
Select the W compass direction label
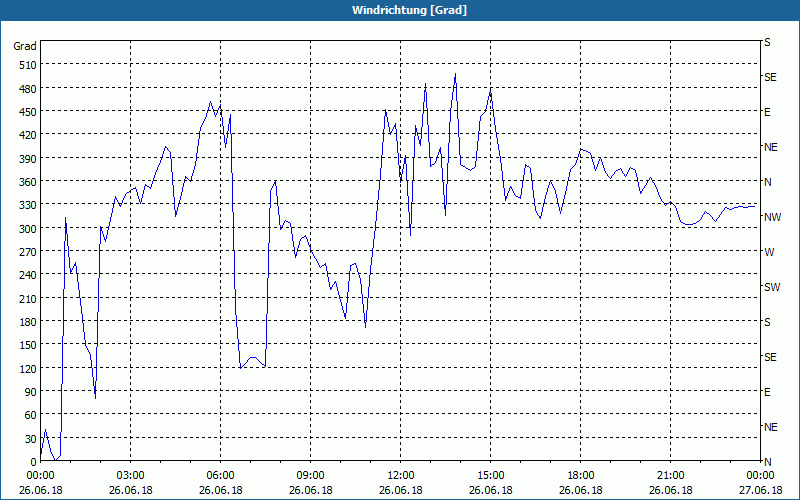pos(769,252)
